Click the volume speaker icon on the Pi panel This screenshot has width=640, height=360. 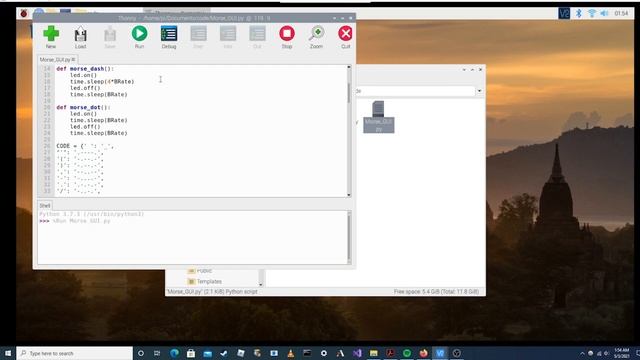click(604, 13)
